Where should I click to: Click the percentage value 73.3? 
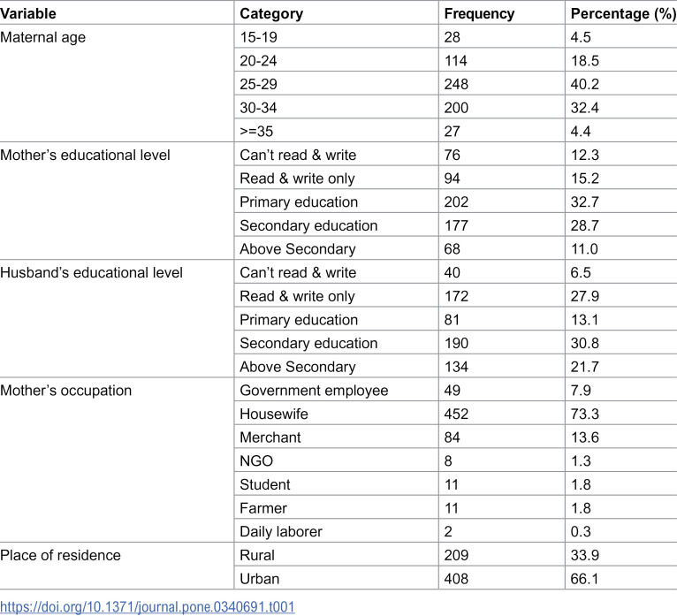tap(584, 414)
